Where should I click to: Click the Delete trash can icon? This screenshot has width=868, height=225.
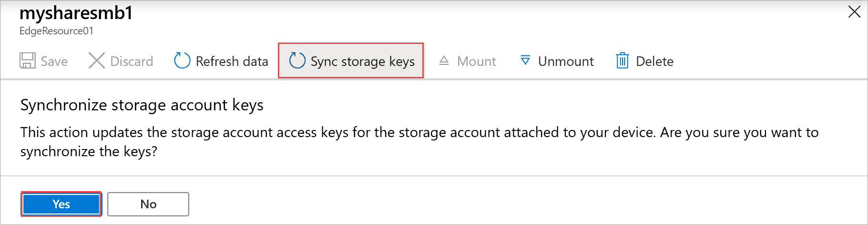coord(623,61)
